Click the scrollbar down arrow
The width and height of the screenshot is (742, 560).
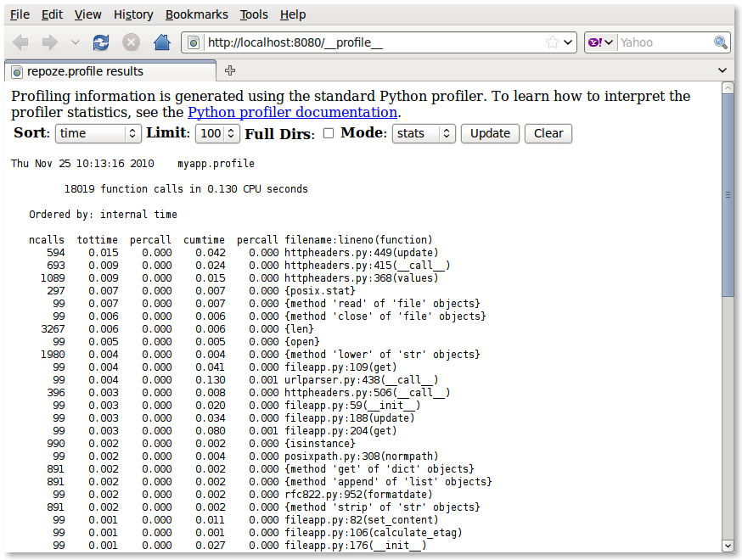(x=728, y=546)
